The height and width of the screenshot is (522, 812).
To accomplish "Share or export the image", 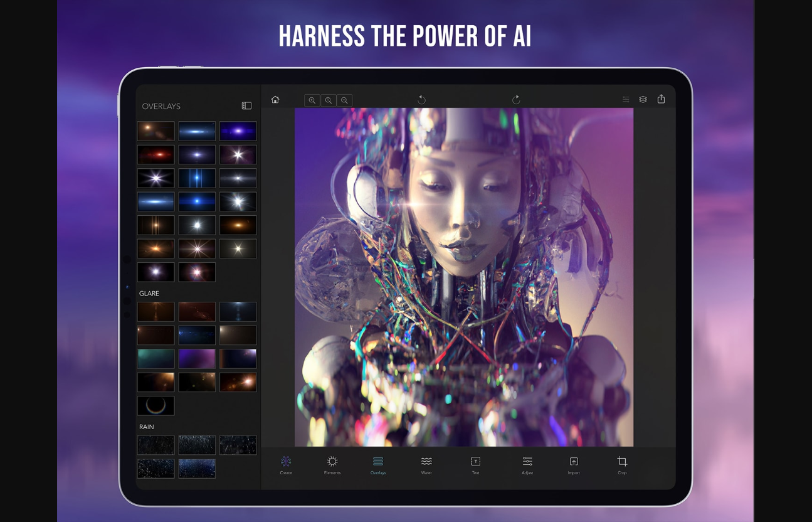I will coord(661,99).
